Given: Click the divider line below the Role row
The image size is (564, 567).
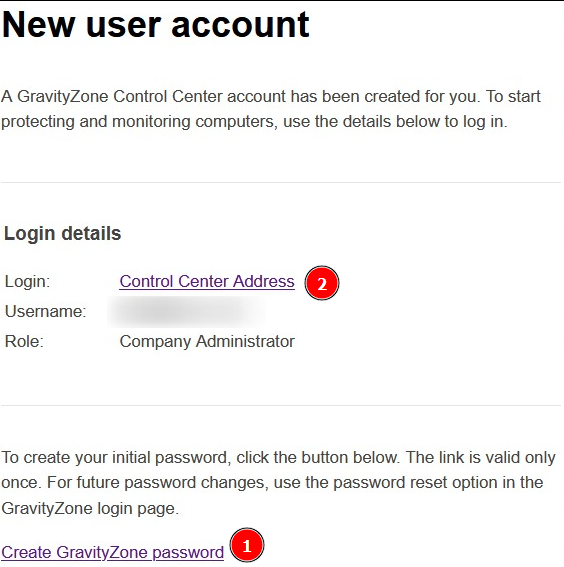Looking at the screenshot, I should [x=281, y=405].
